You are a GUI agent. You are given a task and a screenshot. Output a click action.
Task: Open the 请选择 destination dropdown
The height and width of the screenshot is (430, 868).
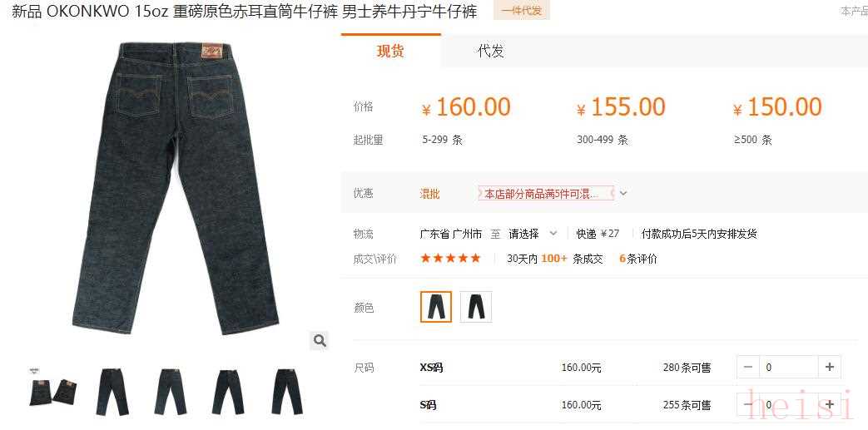(533, 234)
